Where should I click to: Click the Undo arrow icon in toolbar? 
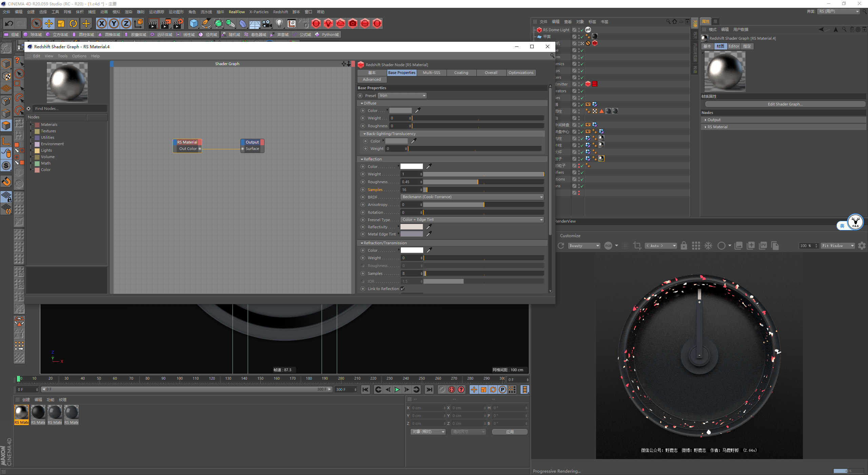coord(9,23)
